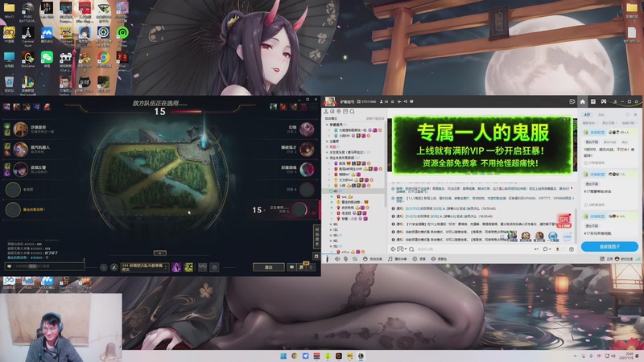Close the YY right side panel

[635, 114]
